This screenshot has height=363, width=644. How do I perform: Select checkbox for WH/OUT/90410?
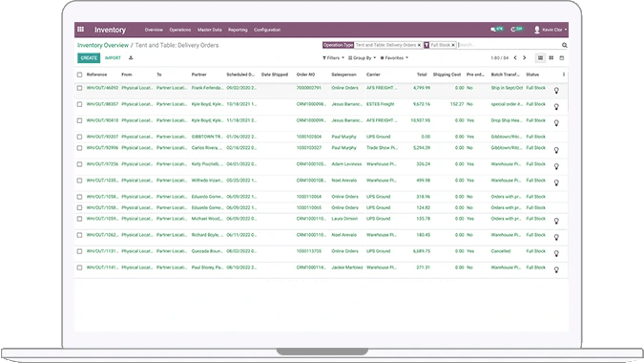pyautogui.click(x=80, y=120)
